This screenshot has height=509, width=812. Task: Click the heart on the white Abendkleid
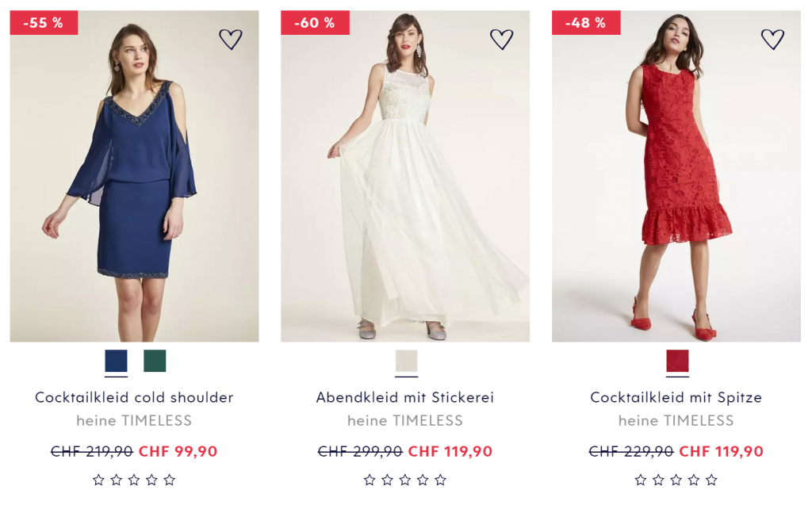[501, 39]
